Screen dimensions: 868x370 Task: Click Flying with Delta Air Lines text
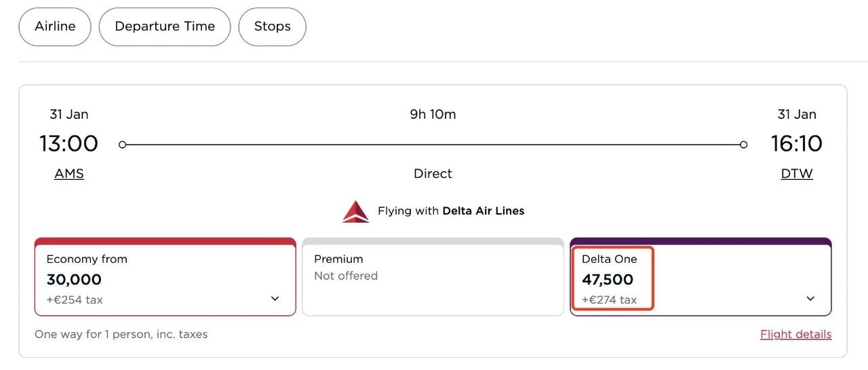tap(451, 211)
